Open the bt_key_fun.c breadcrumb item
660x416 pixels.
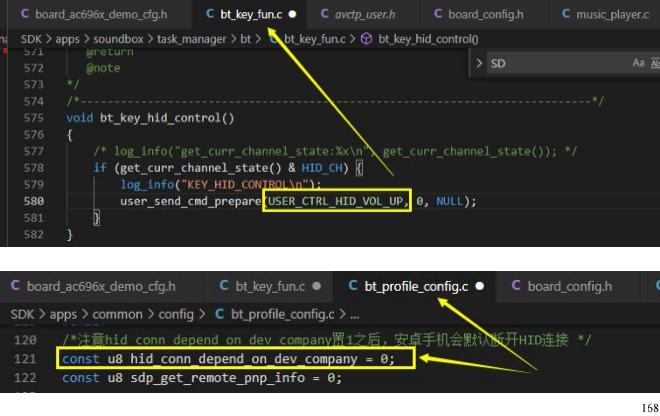(314, 39)
